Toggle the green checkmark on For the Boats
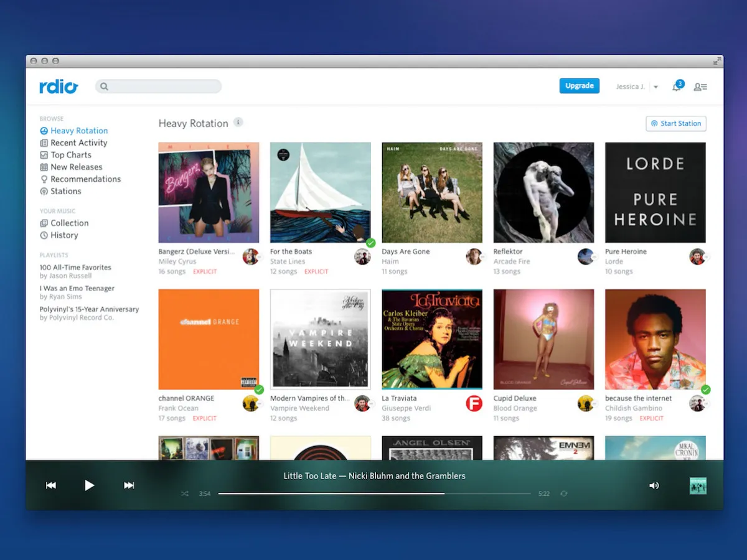The width and height of the screenshot is (747, 560). pos(370,242)
